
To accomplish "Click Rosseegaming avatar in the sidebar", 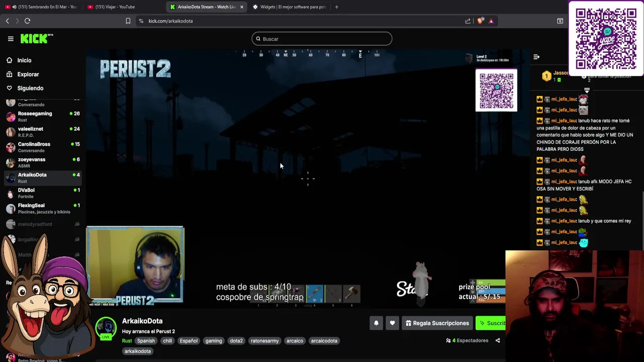I will click(x=11, y=117).
